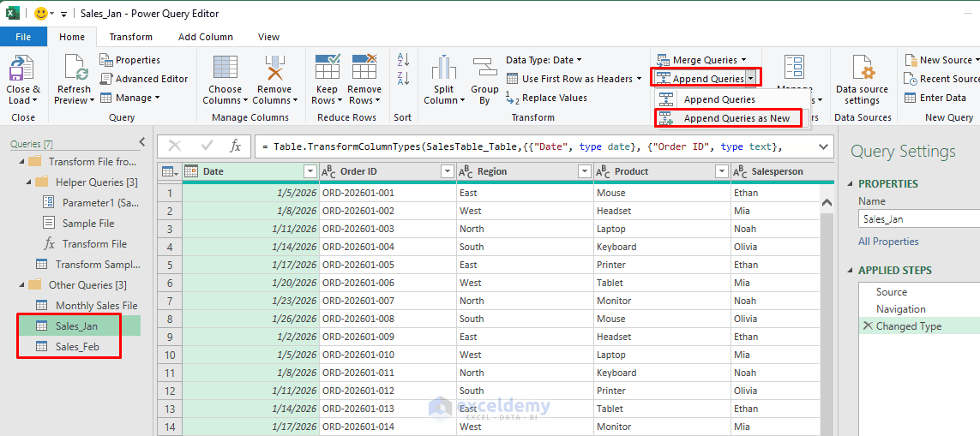Click the Enter Data button

click(935, 98)
